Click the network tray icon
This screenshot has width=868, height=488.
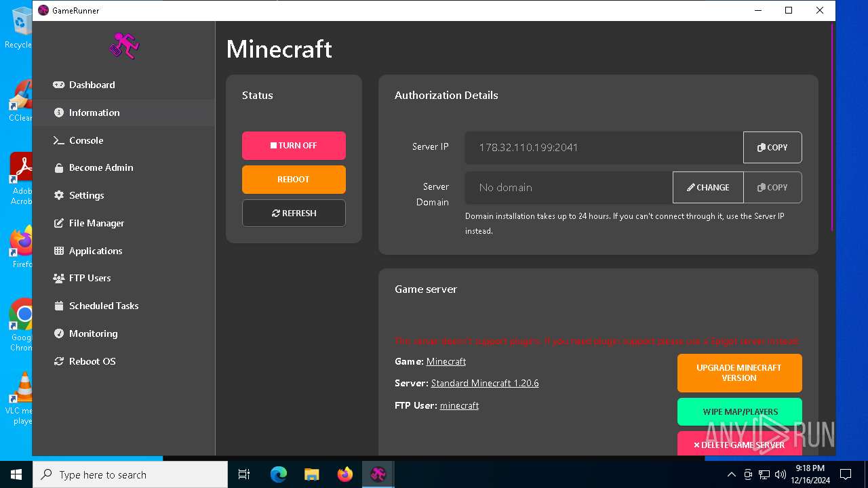point(764,474)
